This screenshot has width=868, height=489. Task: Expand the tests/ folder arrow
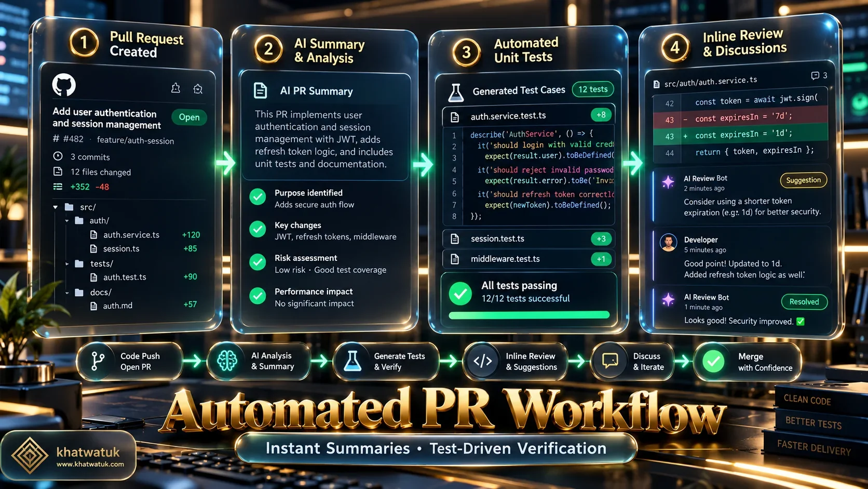pos(67,264)
